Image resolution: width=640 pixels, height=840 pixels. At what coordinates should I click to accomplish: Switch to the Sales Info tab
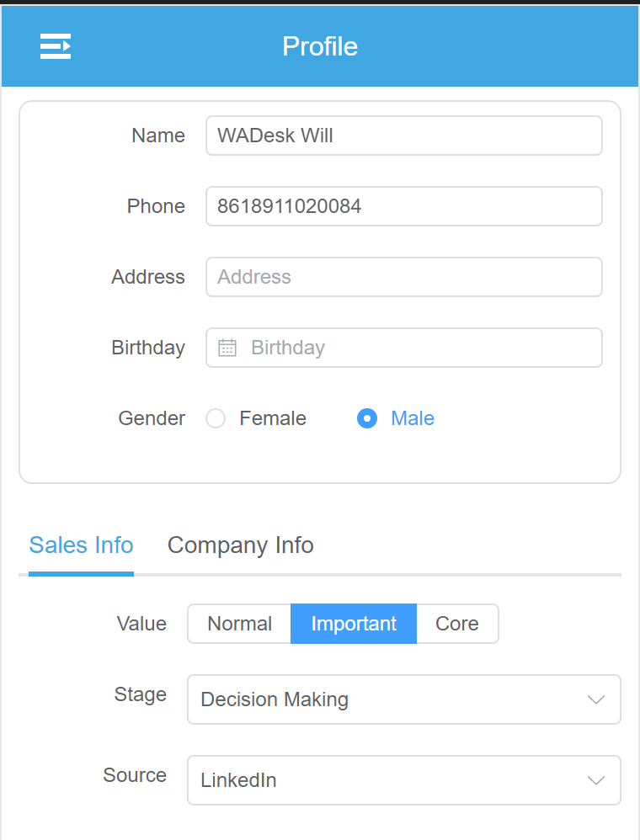coord(81,545)
